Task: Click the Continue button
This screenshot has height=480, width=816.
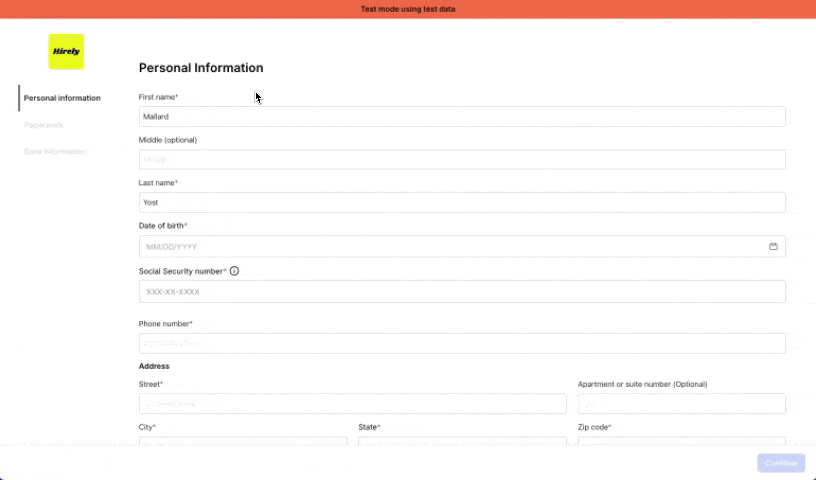Action: (781, 463)
